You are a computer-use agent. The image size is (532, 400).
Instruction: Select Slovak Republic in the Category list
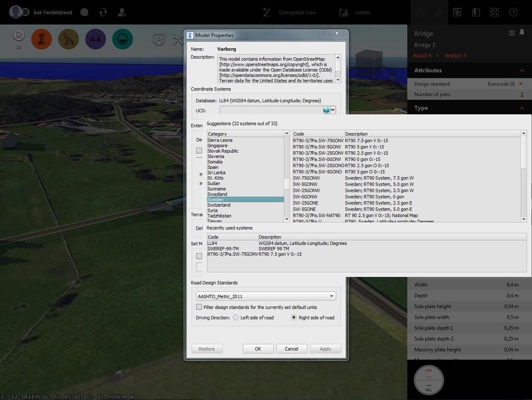(x=245, y=151)
